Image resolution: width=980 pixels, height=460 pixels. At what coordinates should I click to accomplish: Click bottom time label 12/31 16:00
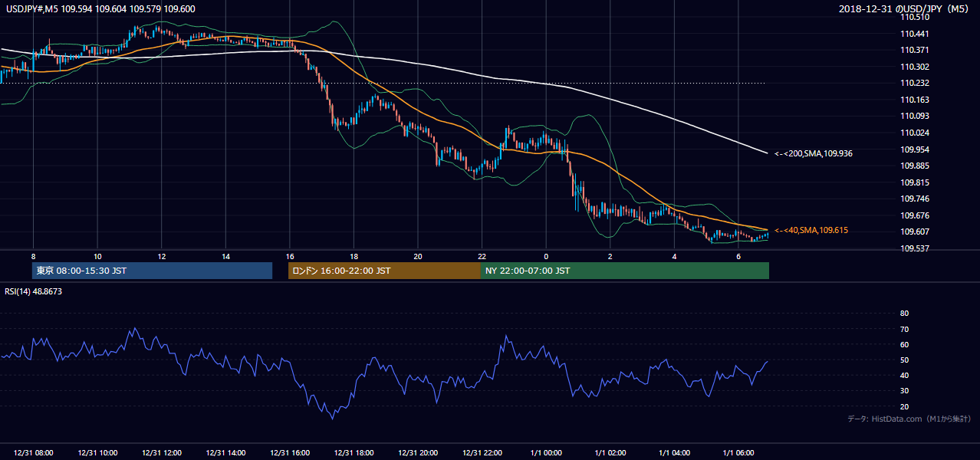tap(290, 453)
